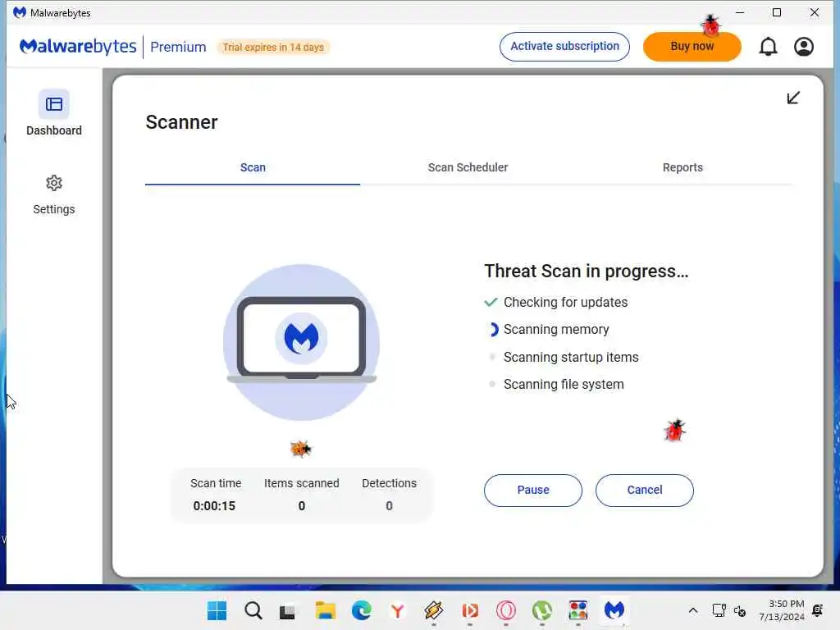This screenshot has height=630, width=840.
Task: Click the scan time value 0:00:15
Action: [214, 505]
